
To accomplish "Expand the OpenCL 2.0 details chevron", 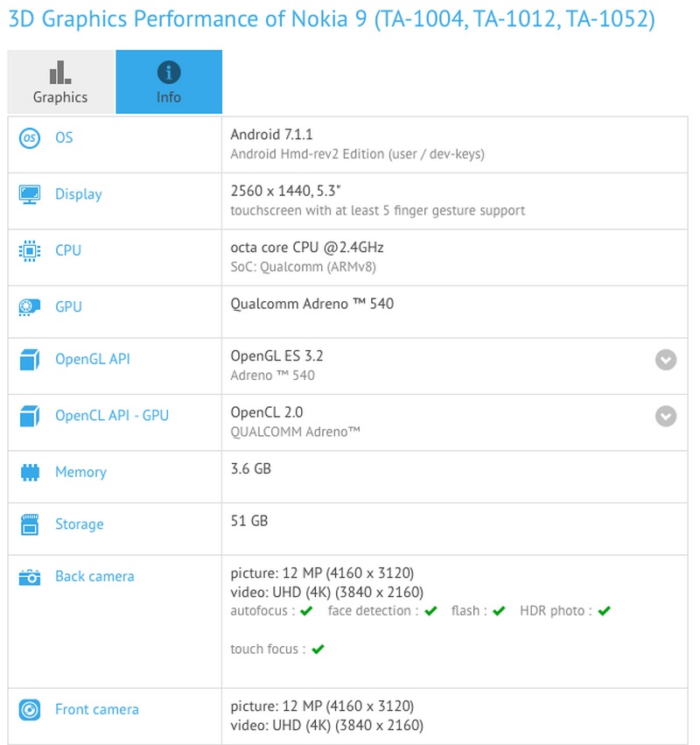I will tap(665, 416).
